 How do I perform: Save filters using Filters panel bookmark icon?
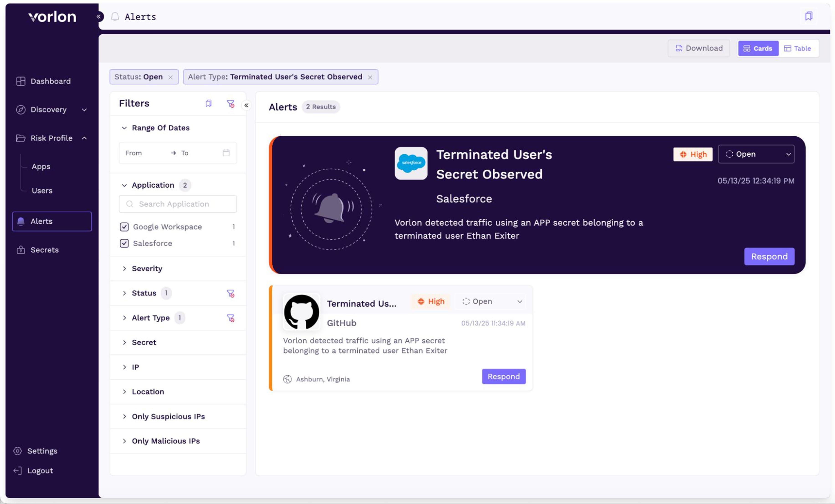208,103
